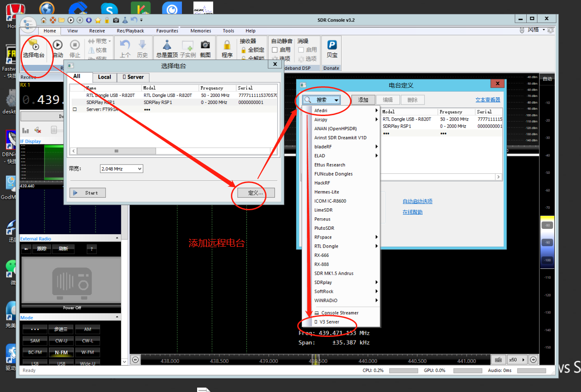Image resolution: width=581 pixels, height=392 pixels.
Task: Click the undo arrow icon in quick toolbar
Action: click(x=134, y=20)
